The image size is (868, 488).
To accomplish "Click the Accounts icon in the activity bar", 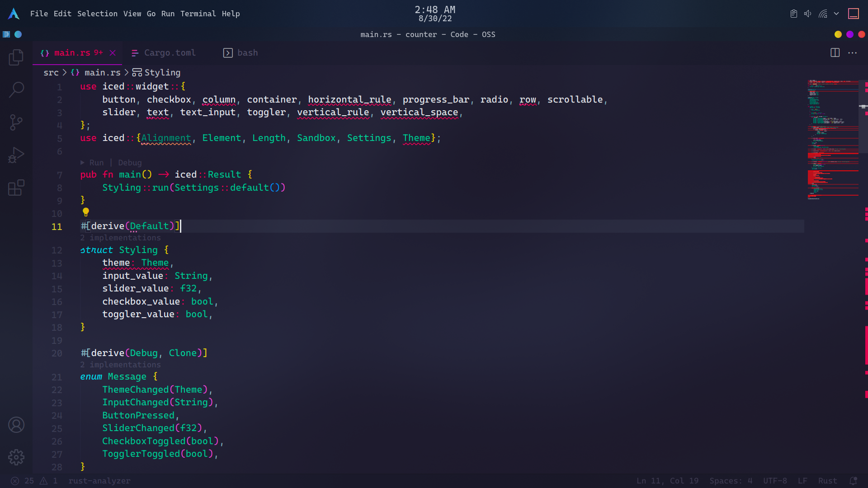I will 16,424.
